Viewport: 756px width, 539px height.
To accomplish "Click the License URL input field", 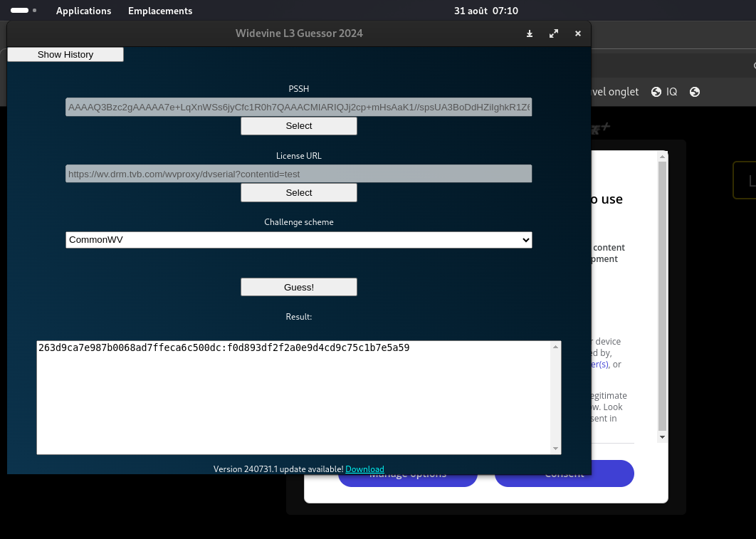I will click(x=298, y=174).
